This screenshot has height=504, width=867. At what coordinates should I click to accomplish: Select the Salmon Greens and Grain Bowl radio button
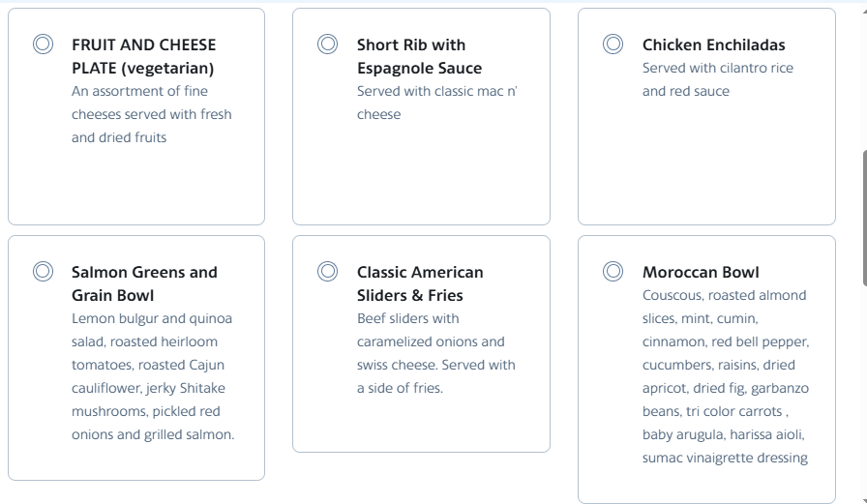pyautogui.click(x=43, y=272)
